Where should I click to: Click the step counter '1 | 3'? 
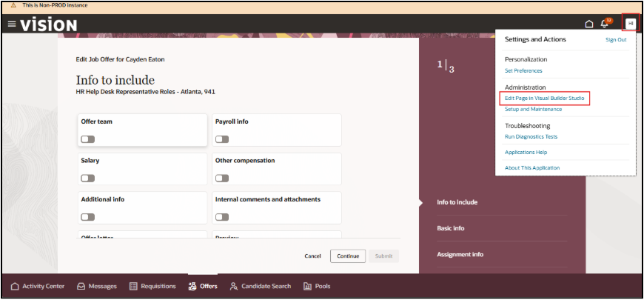446,66
